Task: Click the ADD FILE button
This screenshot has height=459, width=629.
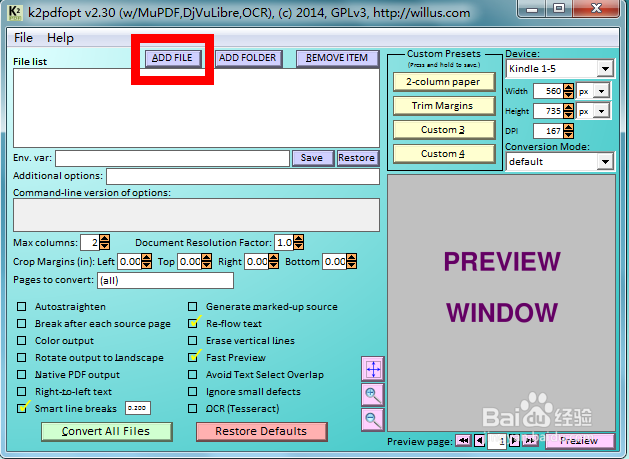Action: [x=172, y=58]
